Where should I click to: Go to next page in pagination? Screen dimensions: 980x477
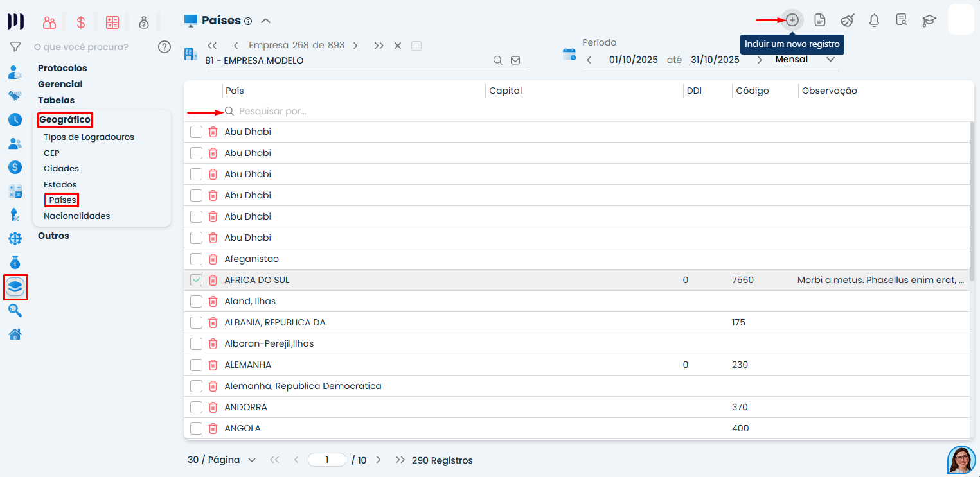tap(379, 460)
